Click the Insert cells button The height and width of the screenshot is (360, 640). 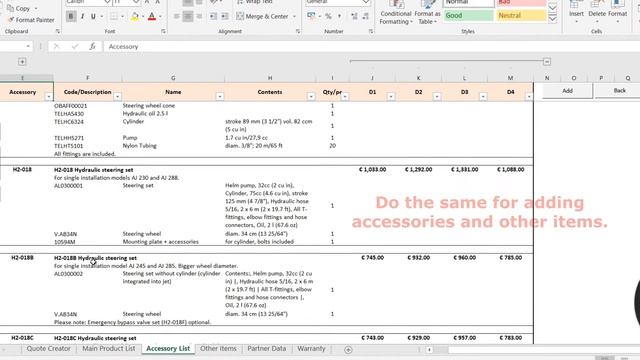tap(576, 12)
